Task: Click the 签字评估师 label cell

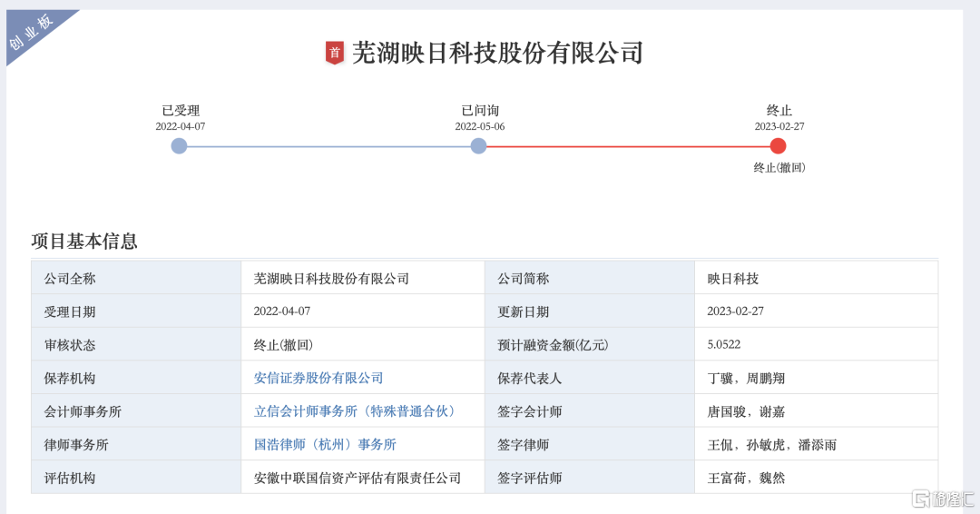Action: (x=590, y=477)
